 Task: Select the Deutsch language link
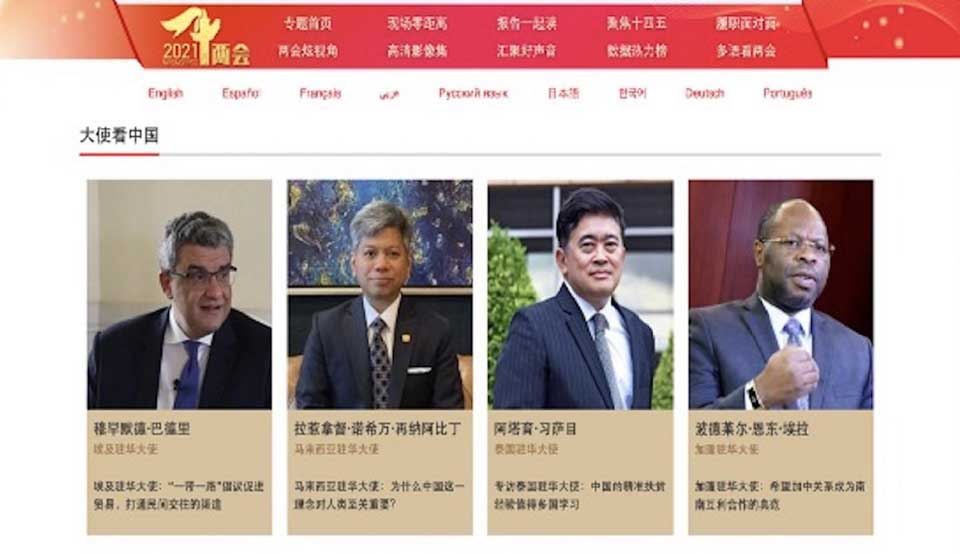pos(704,94)
